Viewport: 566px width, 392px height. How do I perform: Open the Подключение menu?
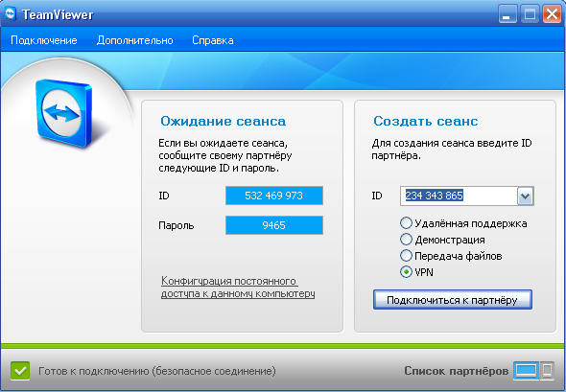coord(44,40)
